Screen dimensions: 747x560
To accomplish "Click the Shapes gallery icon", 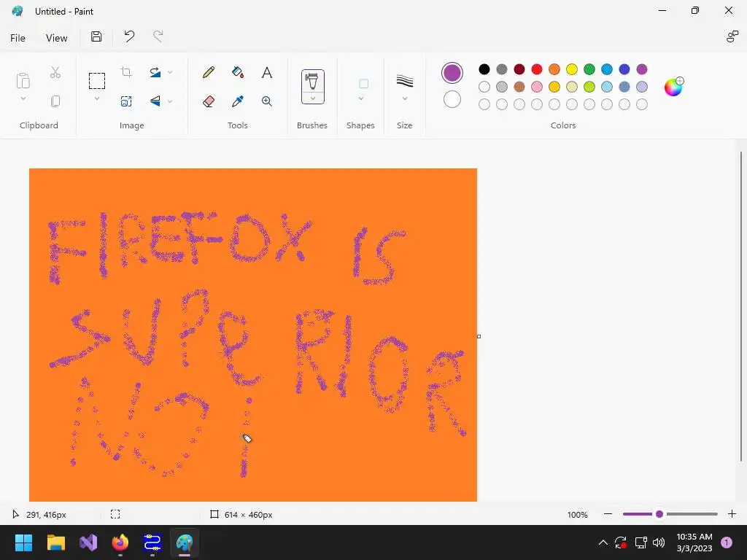I will [x=363, y=84].
